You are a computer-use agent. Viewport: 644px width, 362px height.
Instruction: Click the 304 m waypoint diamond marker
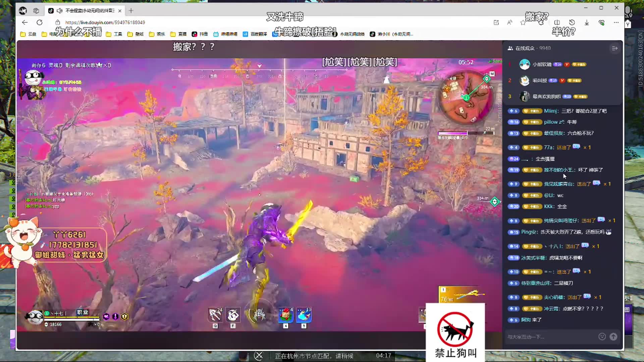coord(495,202)
